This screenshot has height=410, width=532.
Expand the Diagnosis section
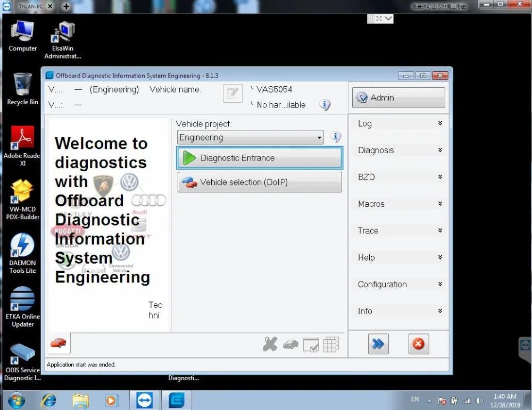[400, 150]
